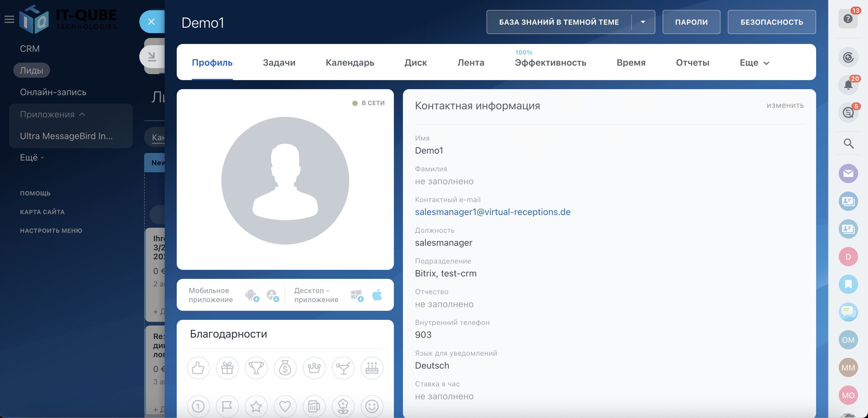Click the salesmanager1 email link
Image resolution: width=868 pixels, height=418 pixels.
(x=492, y=212)
